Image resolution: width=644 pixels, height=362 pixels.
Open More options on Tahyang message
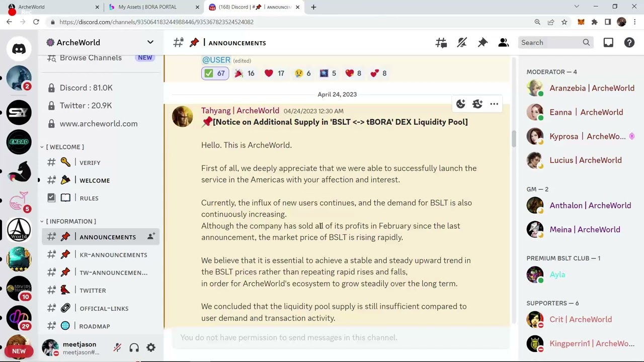click(494, 104)
